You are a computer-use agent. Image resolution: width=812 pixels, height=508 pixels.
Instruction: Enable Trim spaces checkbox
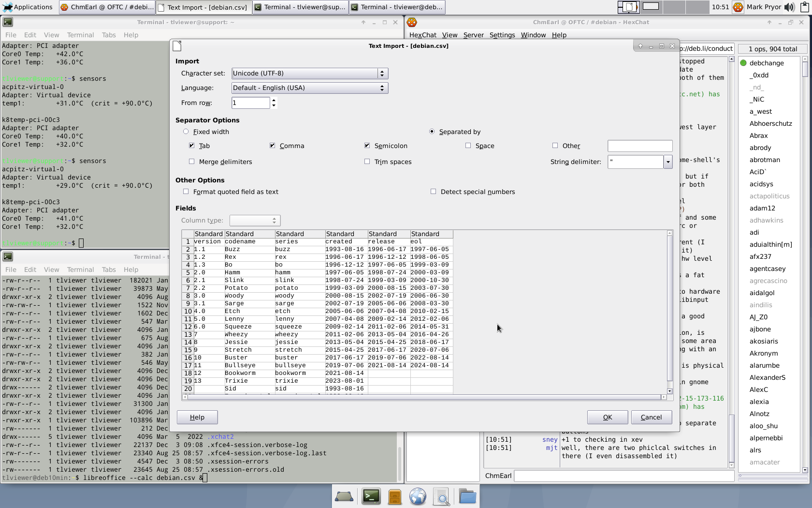[x=367, y=162]
